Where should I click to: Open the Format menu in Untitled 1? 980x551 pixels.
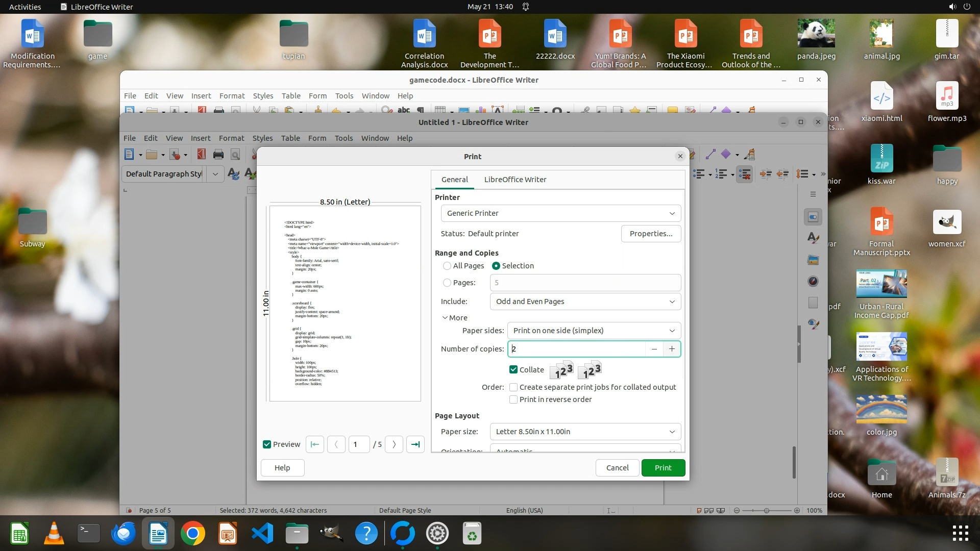[x=231, y=138]
